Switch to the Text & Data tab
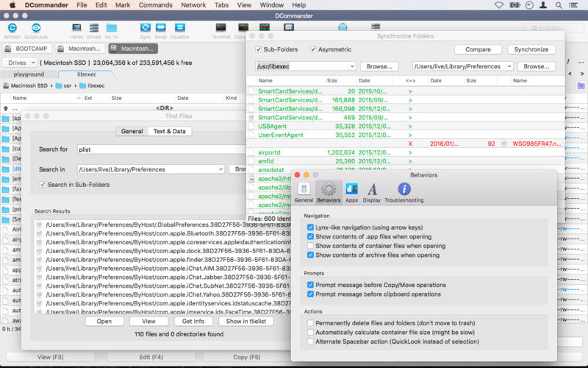The width and height of the screenshot is (588, 368). coord(169,131)
